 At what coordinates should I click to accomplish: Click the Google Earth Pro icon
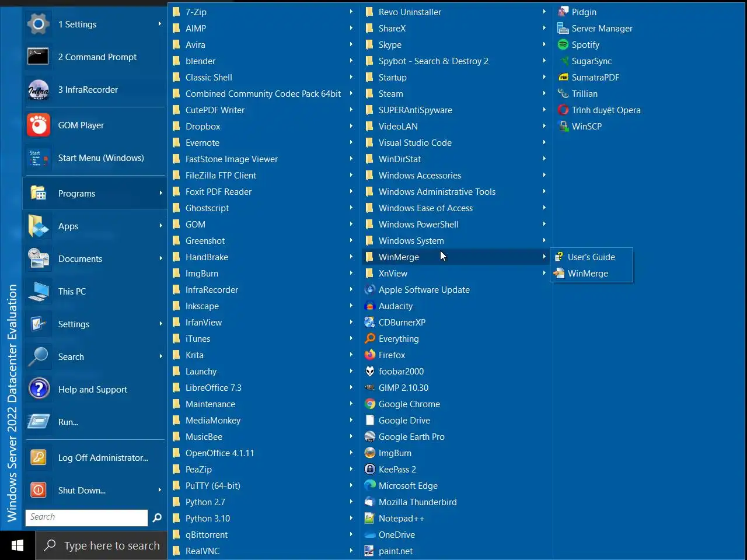[x=369, y=436]
